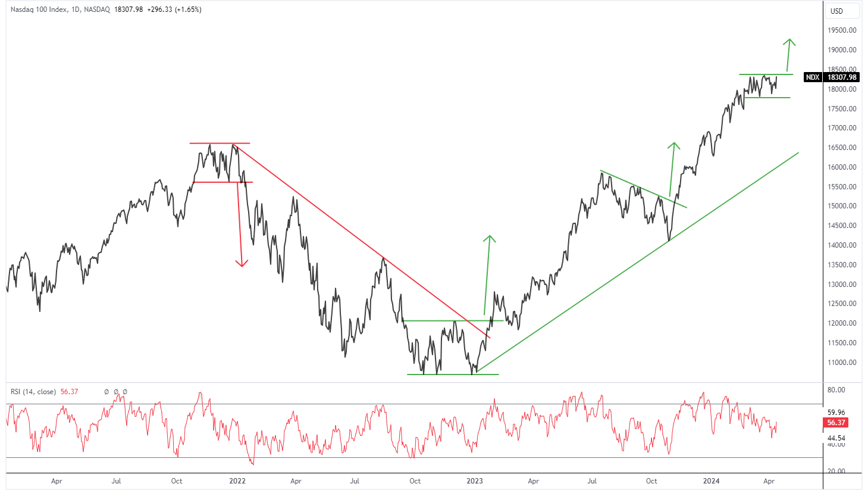Click the +296.33 (+1.65%) change value
Viewport: 868px width, 493px height.
tap(174, 10)
